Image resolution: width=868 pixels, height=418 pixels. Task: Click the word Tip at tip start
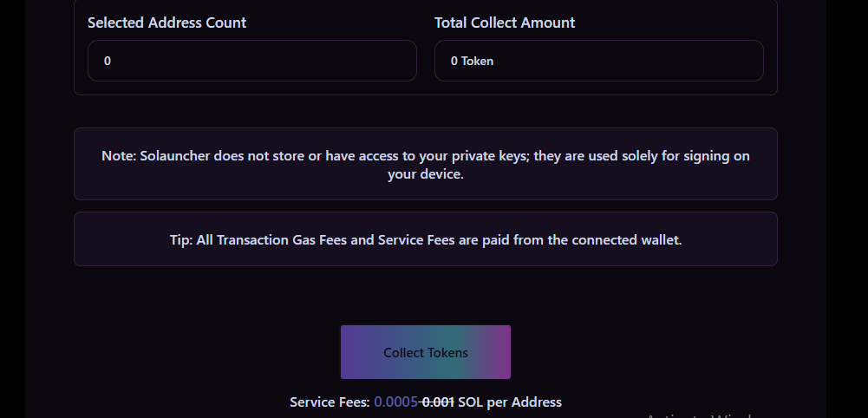pyautogui.click(x=180, y=239)
